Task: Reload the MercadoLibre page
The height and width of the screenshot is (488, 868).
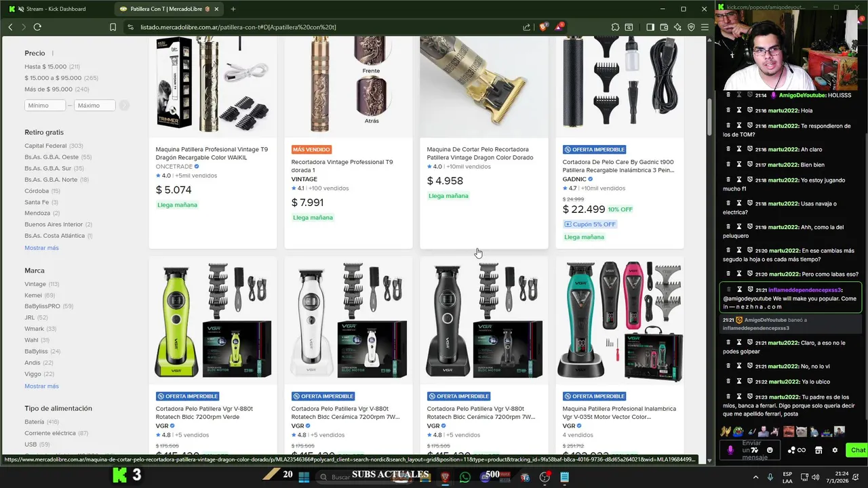Action: [x=37, y=27]
